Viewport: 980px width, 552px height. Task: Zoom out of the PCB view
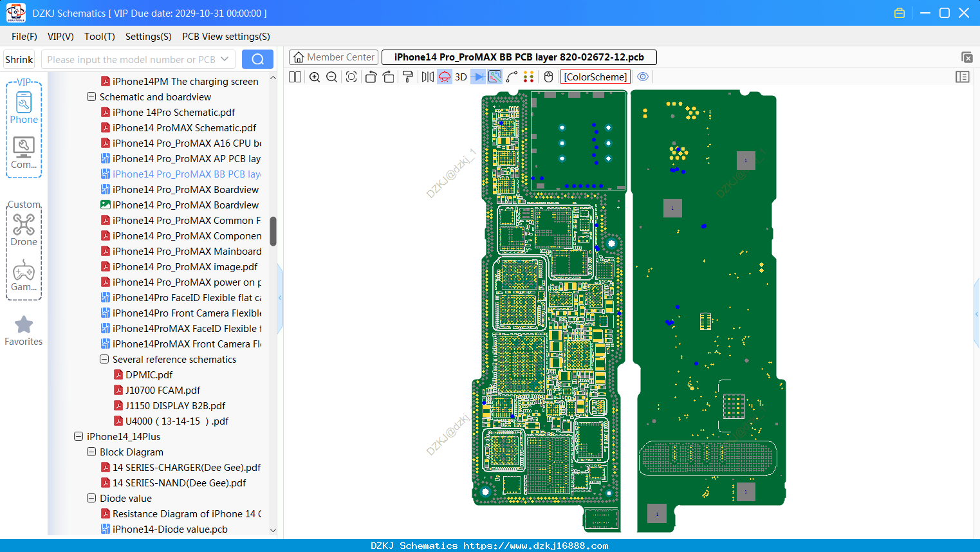[332, 77]
